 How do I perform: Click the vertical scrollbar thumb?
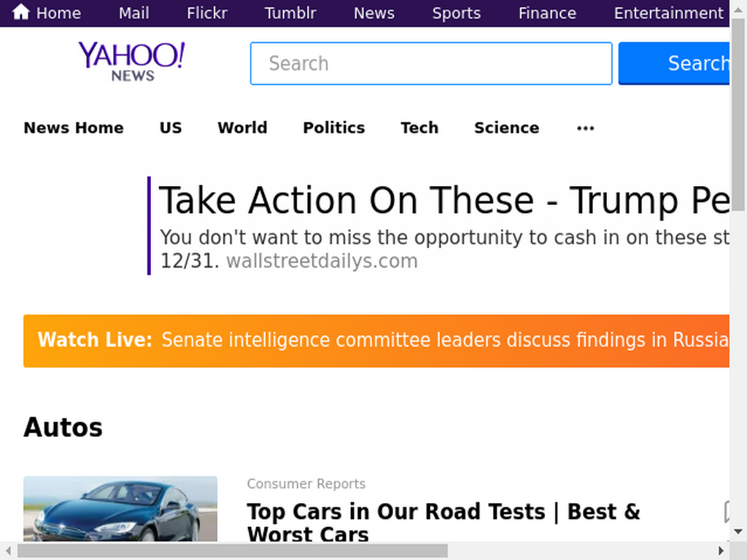pyautogui.click(x=738, y=114)
